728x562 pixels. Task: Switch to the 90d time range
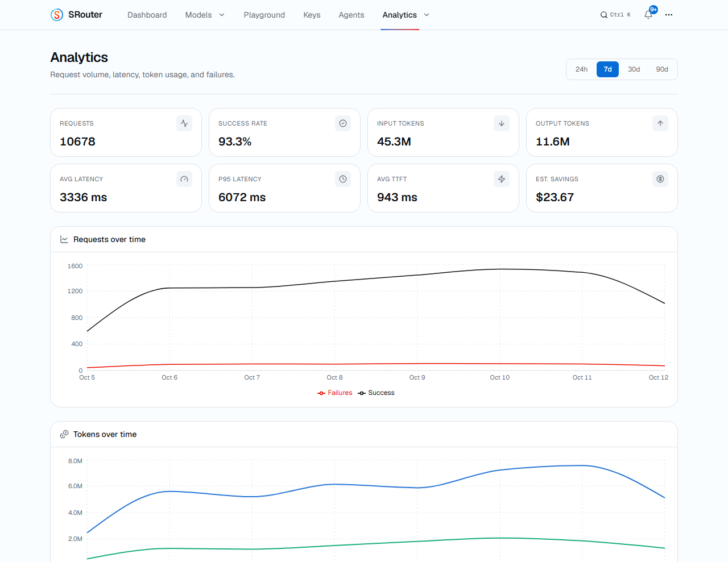click(662, 69)
